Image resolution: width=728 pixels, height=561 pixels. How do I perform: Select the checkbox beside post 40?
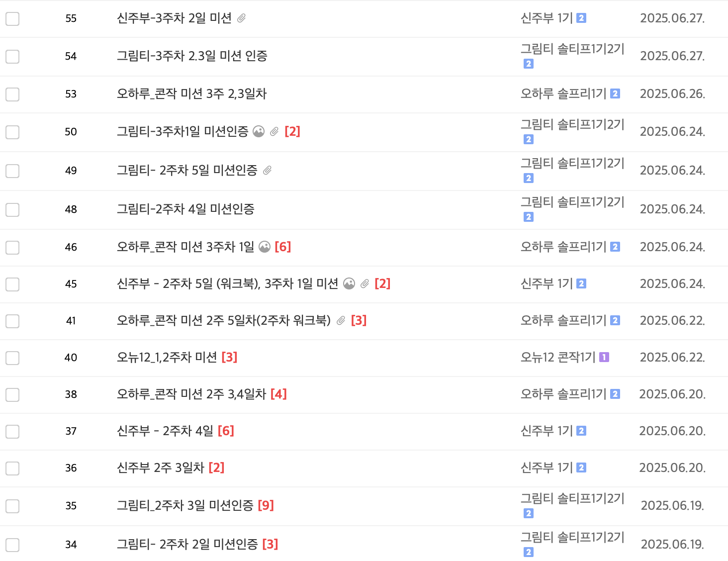click(x=12, y=358)
